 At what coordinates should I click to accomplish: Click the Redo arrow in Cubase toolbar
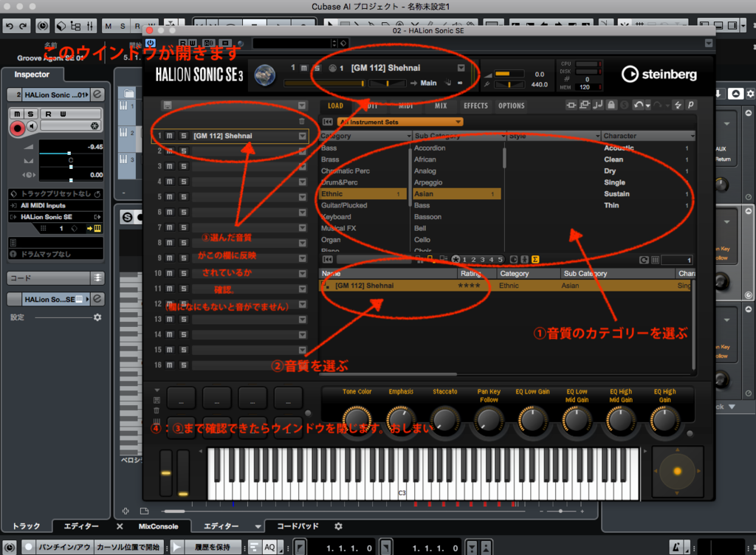[x=23, y=26]
